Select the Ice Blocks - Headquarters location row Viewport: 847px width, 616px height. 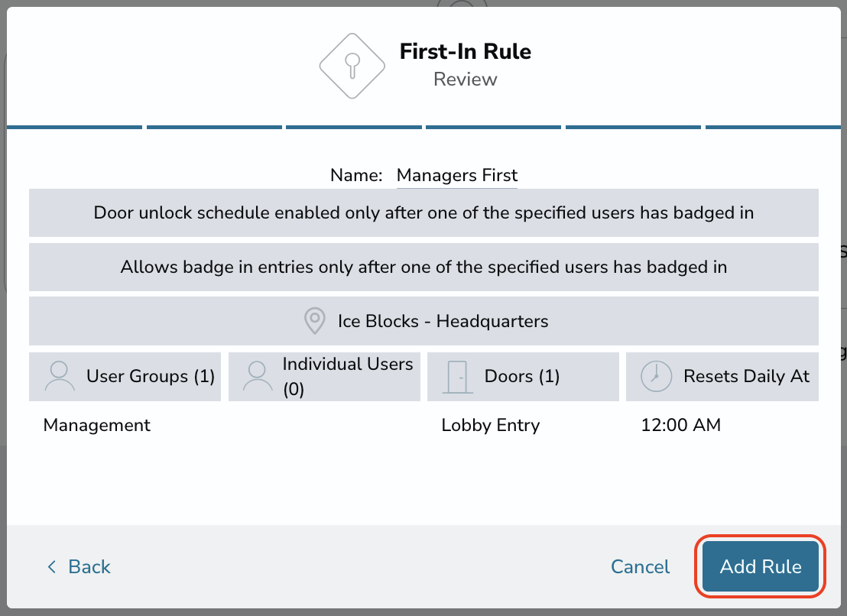[423, 321]
